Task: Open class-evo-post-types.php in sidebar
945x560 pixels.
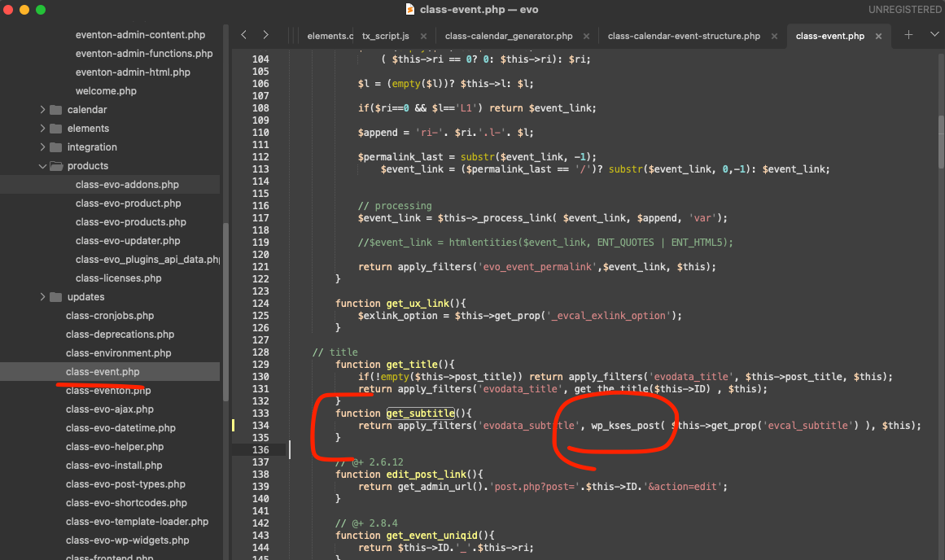Action: pos(125,484)
